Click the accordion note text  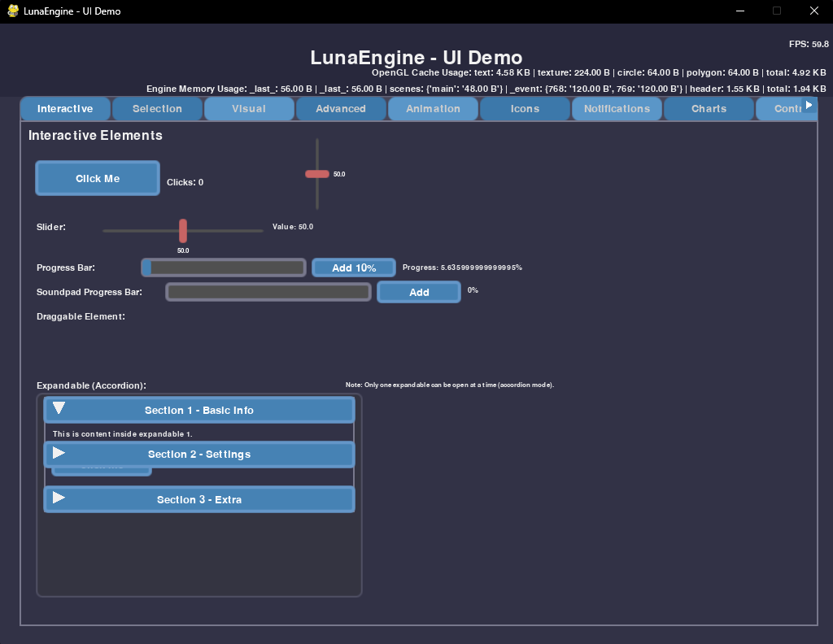tap(450, 385)
